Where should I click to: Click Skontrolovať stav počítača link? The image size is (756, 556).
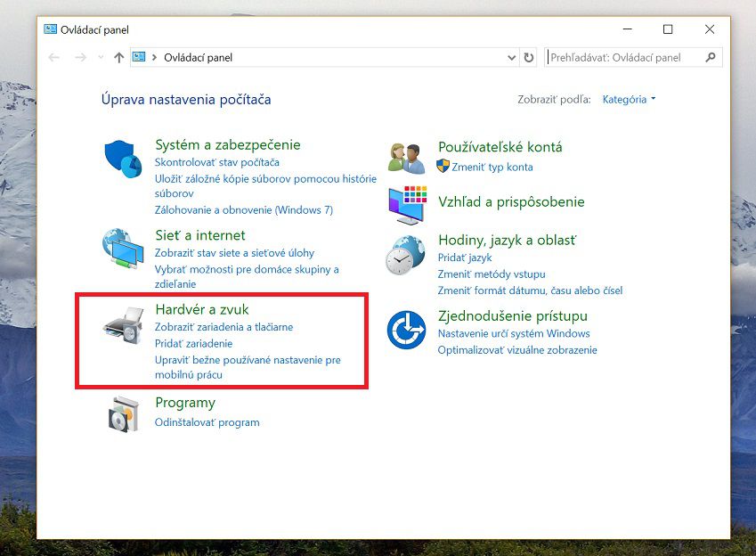coord(217,162)
